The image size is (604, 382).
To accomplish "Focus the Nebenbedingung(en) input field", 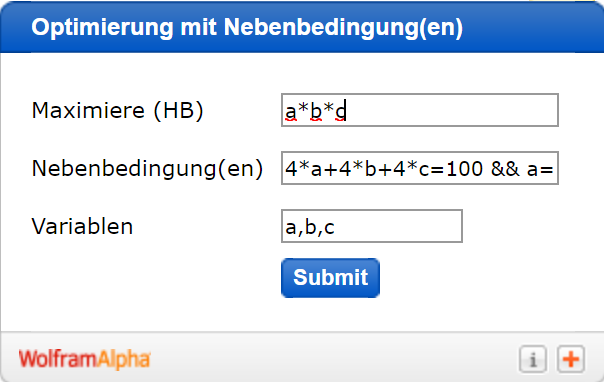I will (420, 168).
